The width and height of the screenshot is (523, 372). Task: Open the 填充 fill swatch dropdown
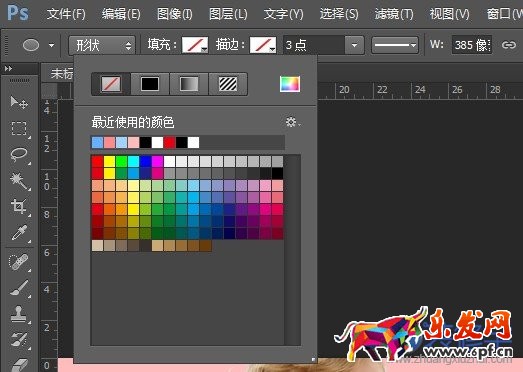click(x=195, y=45)
